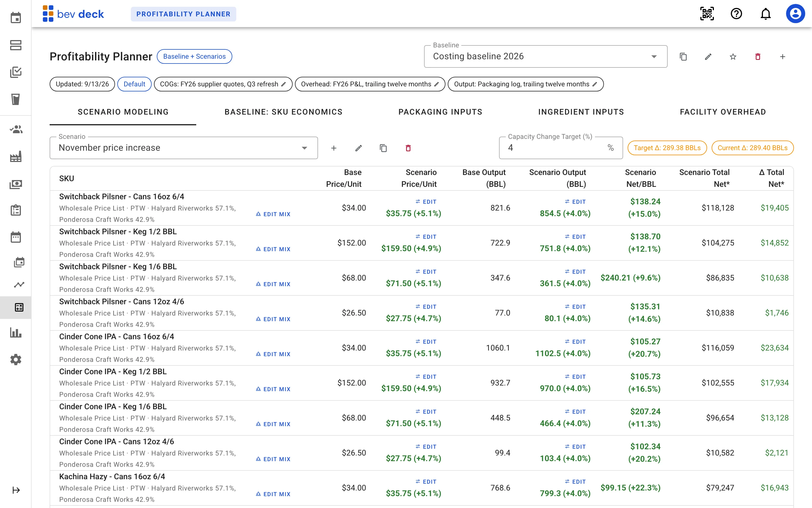Open the people group sidebar icon
Screen dimensions: 812x508
16,129
